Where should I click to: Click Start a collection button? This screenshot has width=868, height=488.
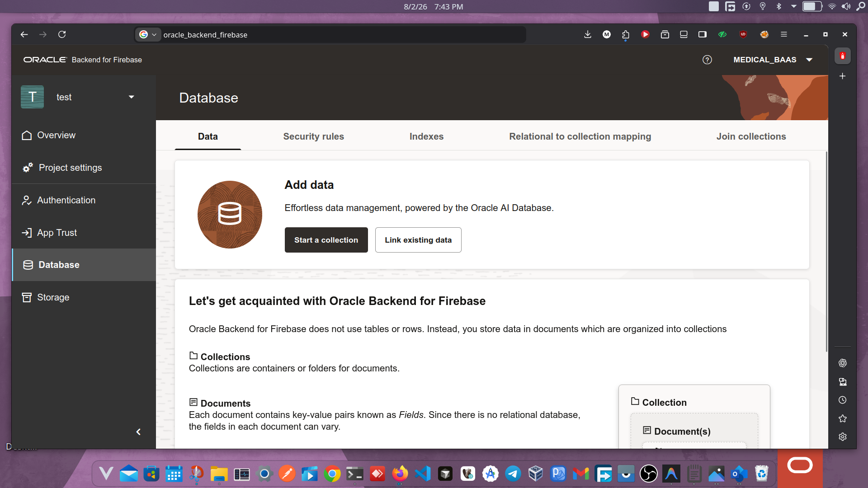pyautogui.click(x=326, y=240)
